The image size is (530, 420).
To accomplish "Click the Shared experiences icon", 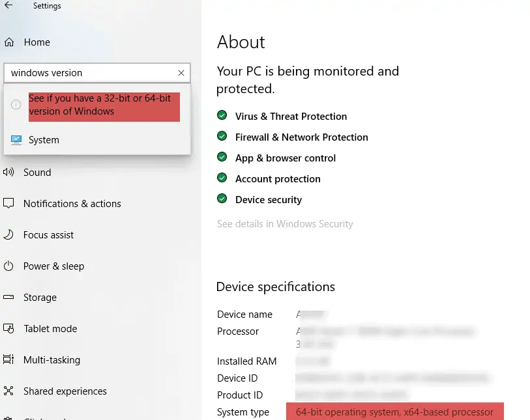I will (x=8, y=391).
